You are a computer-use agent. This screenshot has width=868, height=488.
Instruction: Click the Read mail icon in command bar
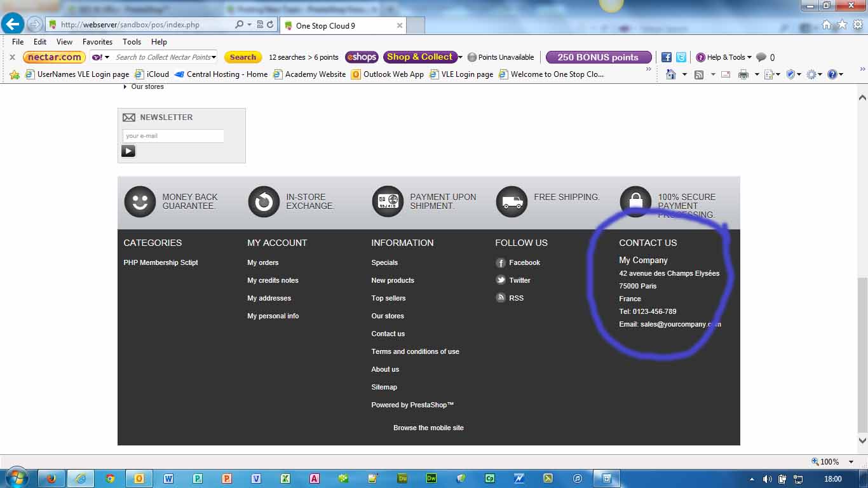726,74
